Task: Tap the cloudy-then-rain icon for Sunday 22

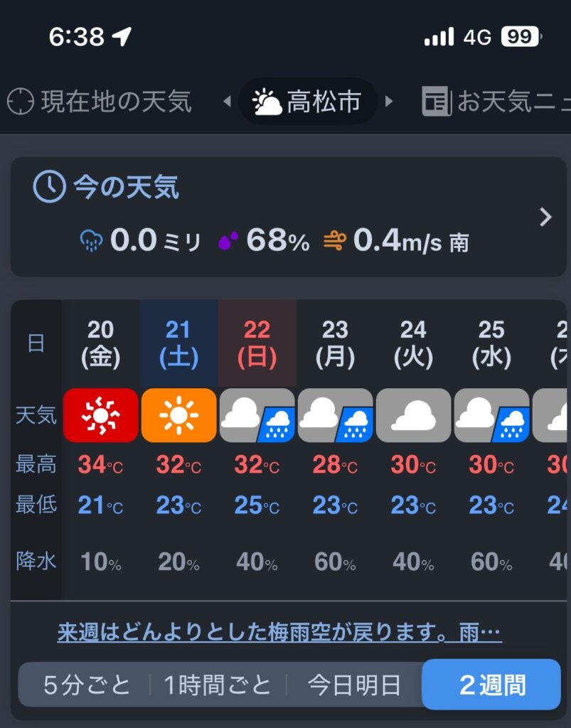Action: (257, 415)
